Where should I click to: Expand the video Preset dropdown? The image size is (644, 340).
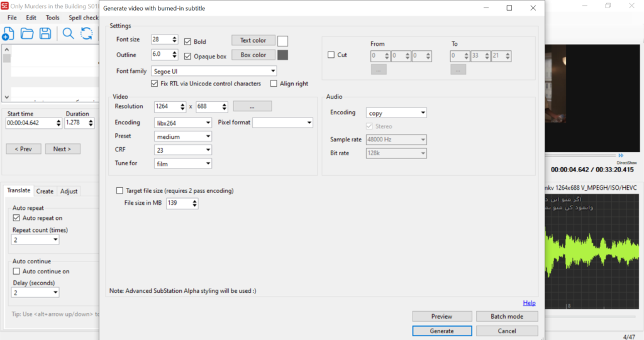pos(182,136)
